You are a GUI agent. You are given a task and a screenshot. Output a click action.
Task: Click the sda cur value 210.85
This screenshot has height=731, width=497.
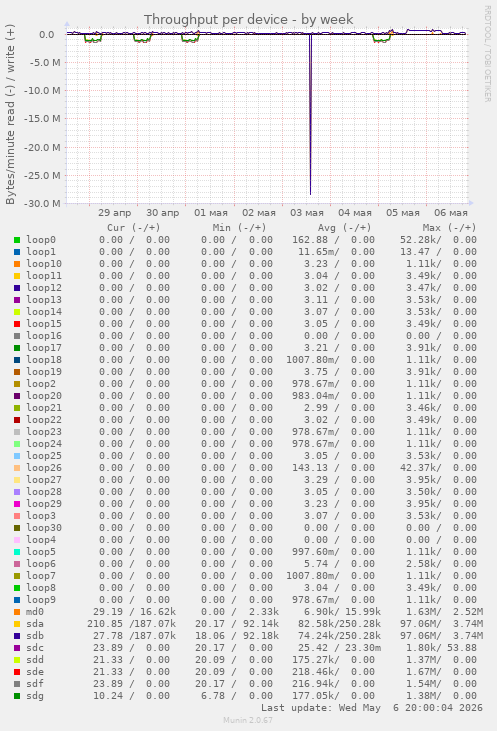(x=105, y=624)
